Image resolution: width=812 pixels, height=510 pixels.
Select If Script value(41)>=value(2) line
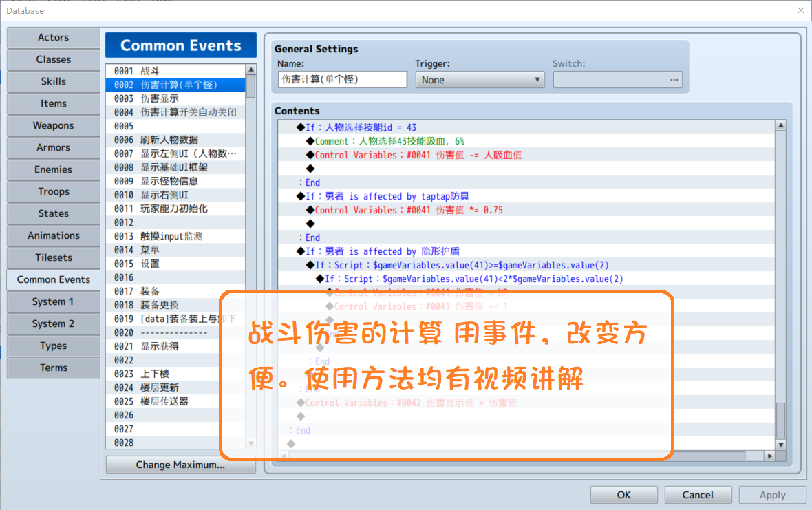pyautogui.click(x=526, y=265)
